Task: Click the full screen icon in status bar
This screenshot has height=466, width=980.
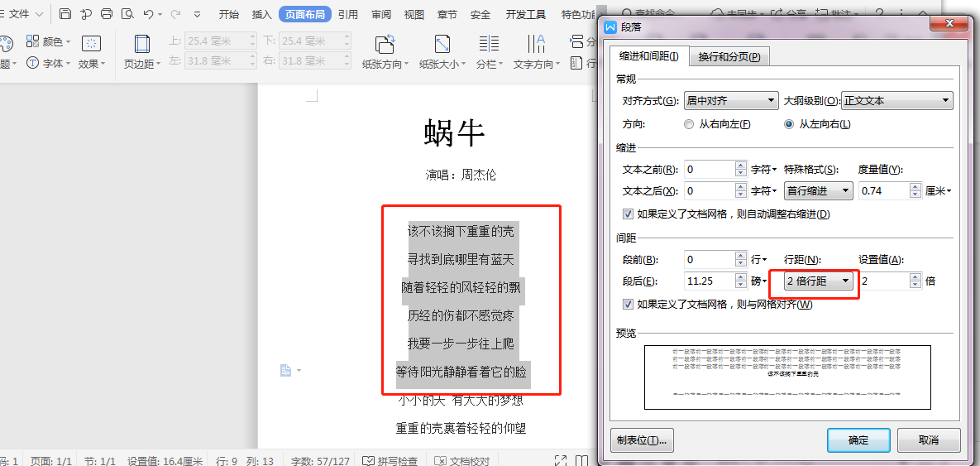Action: click(x=561, y=460)
